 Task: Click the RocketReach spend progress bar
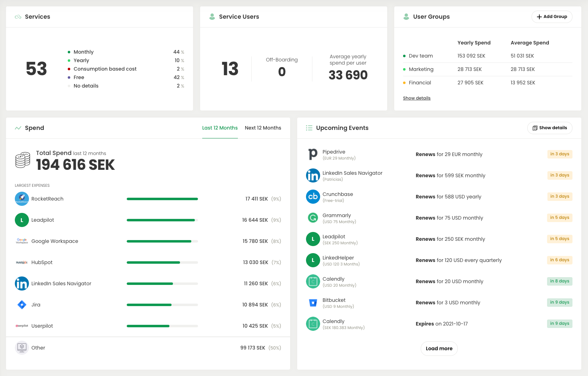(162, 199)
